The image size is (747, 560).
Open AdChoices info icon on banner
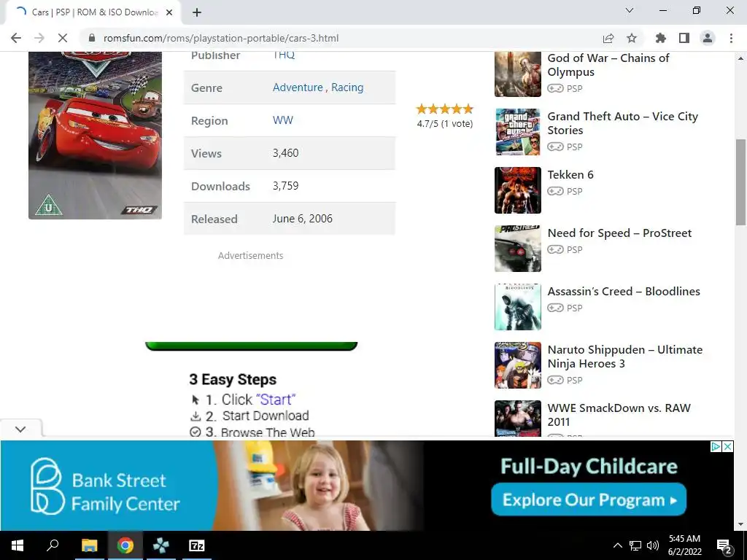(716, 447)
